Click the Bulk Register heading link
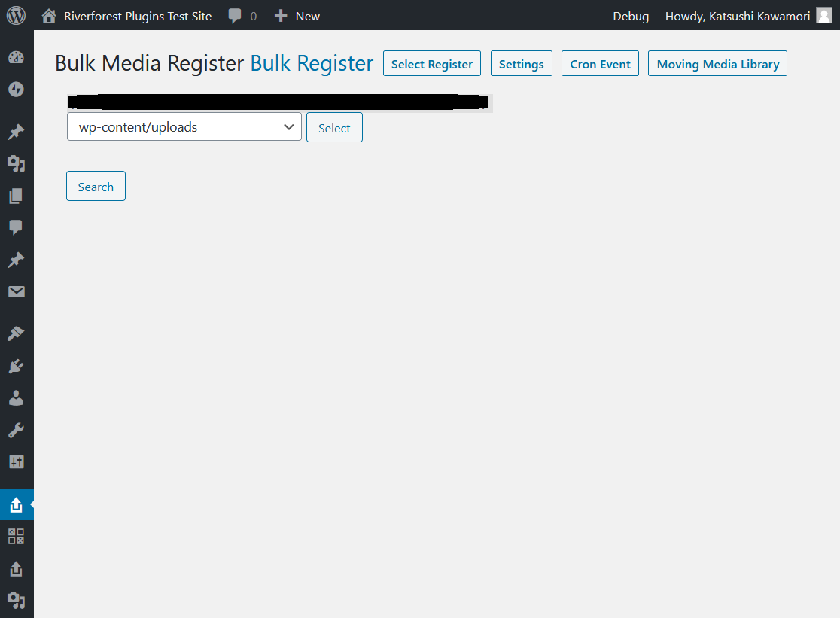840x618 pixels. pyautogui.click(x=312, y=63)
